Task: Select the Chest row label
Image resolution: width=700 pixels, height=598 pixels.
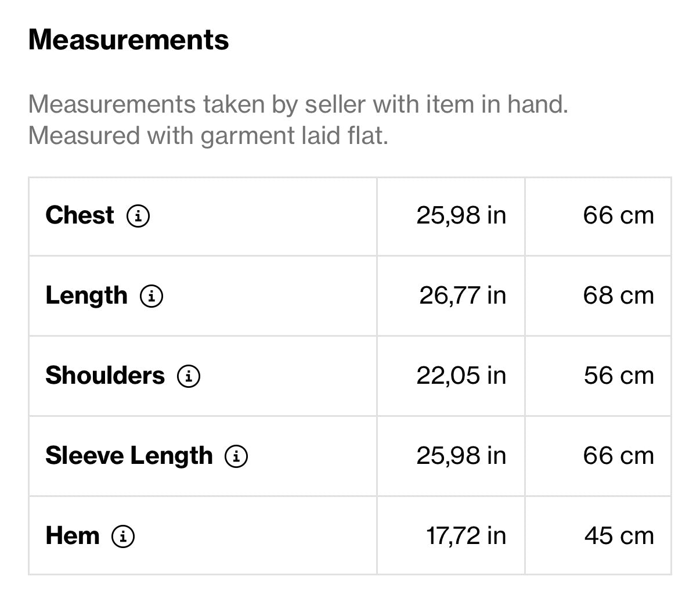Action: click(80, 215)
